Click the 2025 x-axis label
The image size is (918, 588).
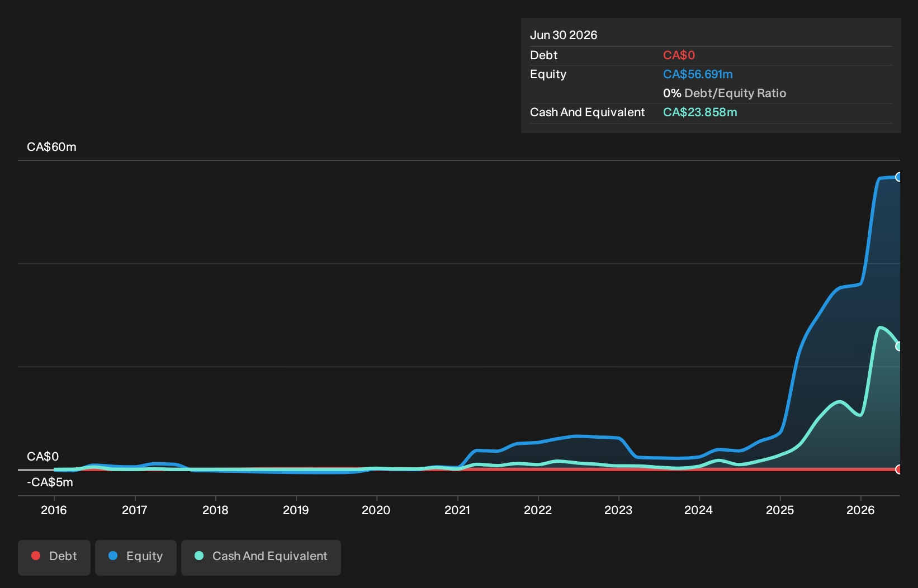tap(780, 510)
